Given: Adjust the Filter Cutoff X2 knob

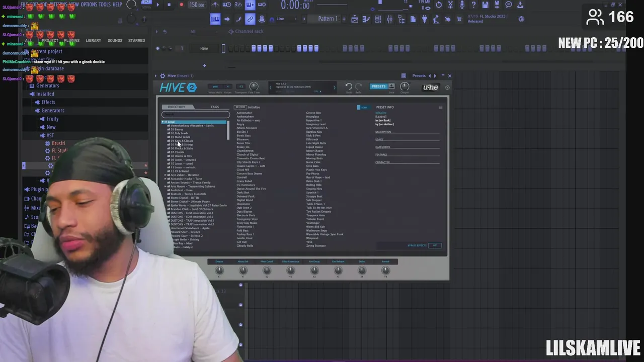Looking at the screenshot, I should 267,270.
